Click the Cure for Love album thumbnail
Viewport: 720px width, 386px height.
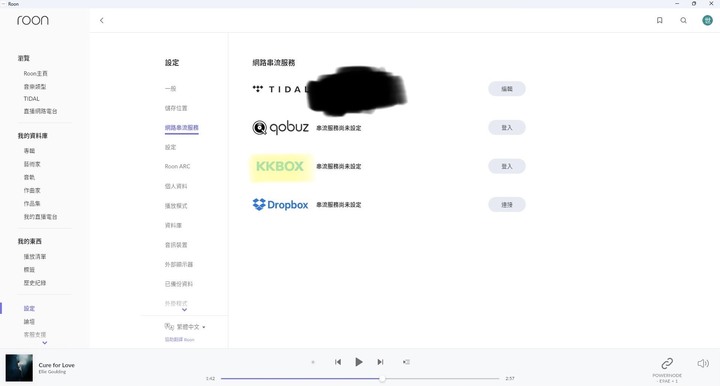[19, 368]
